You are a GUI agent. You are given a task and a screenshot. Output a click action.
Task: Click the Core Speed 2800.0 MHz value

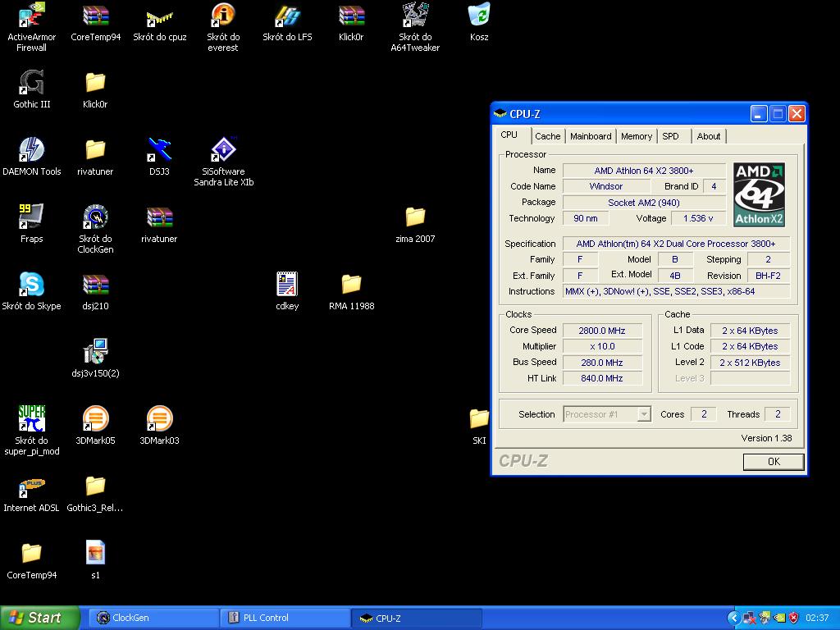[601, 331]
